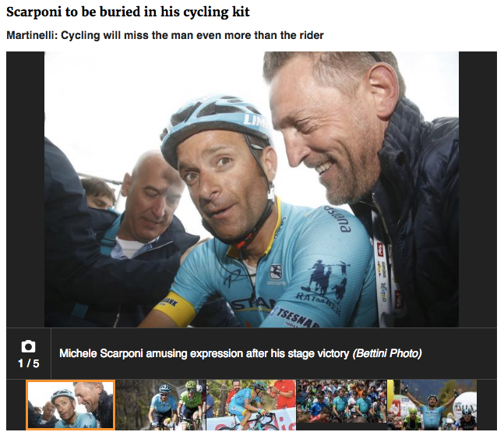Viewport: 504px width, 439px height.
Task: Click the dark right margin of the gallery
Action: tap(478, 187)
